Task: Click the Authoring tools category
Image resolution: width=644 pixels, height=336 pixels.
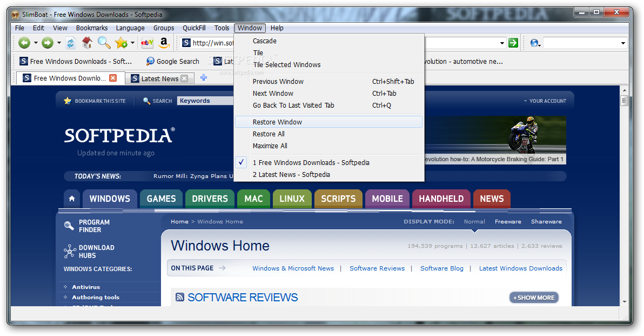Action: pyautogui.click(x=96, y=297)
